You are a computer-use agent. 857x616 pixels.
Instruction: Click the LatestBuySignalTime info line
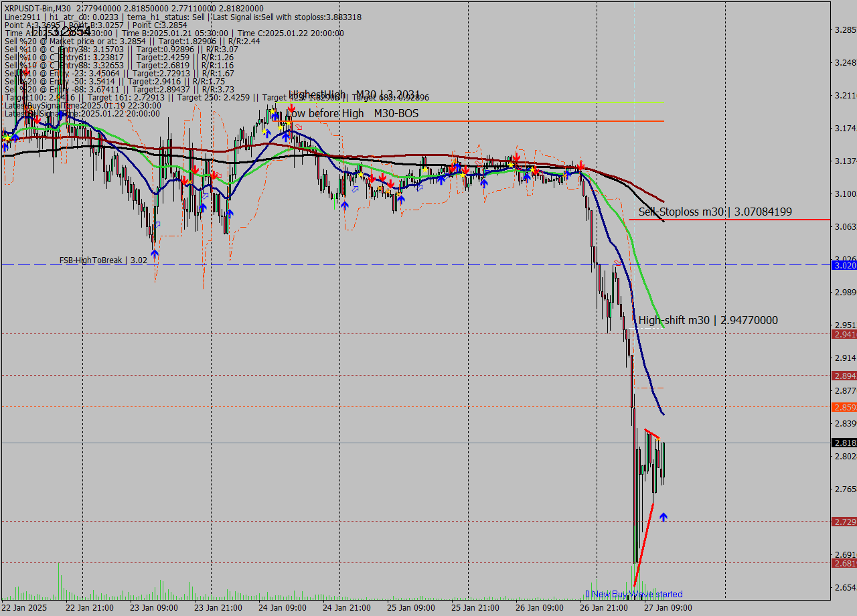82,106
